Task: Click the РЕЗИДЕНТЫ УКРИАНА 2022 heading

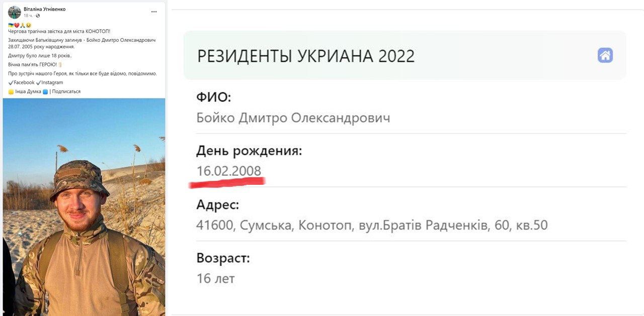Action: tap(306, 56)
